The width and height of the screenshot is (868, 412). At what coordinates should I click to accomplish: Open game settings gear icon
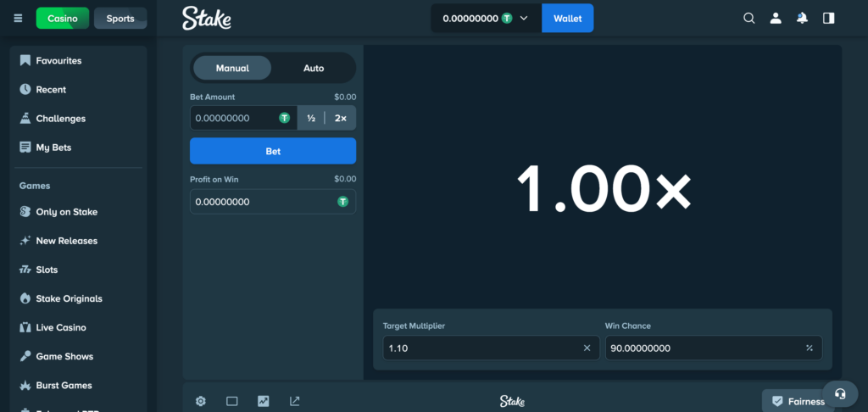201,401
